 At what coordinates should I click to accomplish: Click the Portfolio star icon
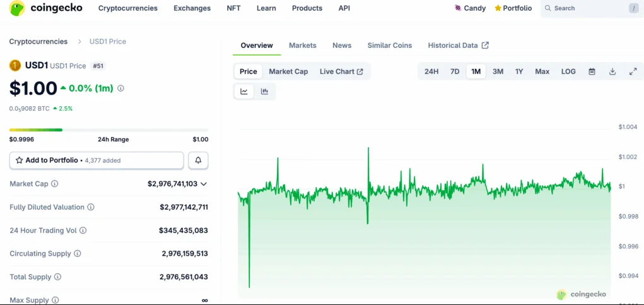tap(498, 8)
